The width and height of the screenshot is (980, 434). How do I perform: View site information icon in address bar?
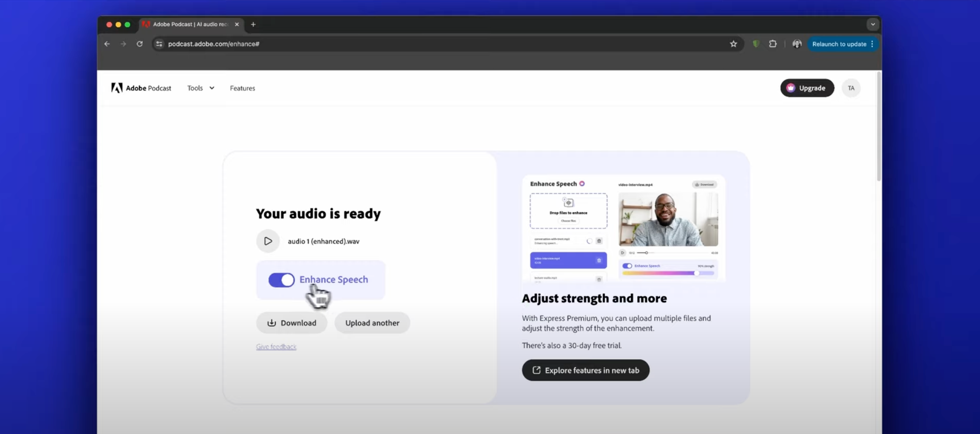pos(159,44)
